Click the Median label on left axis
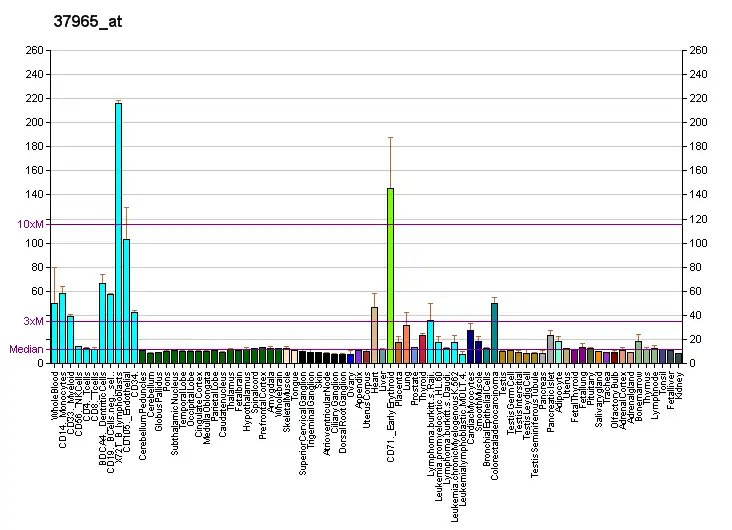 [27, 349]
